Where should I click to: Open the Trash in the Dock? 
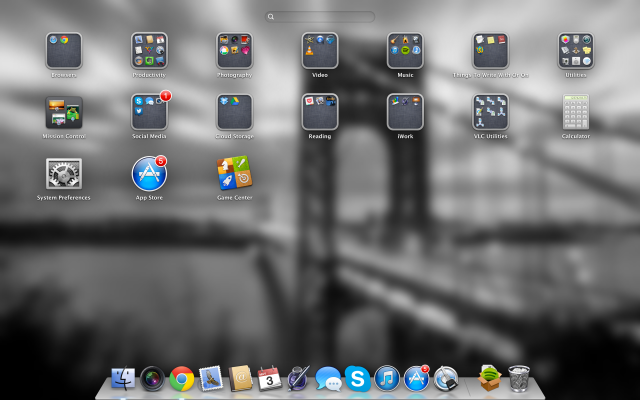click(x=519, y=379)
